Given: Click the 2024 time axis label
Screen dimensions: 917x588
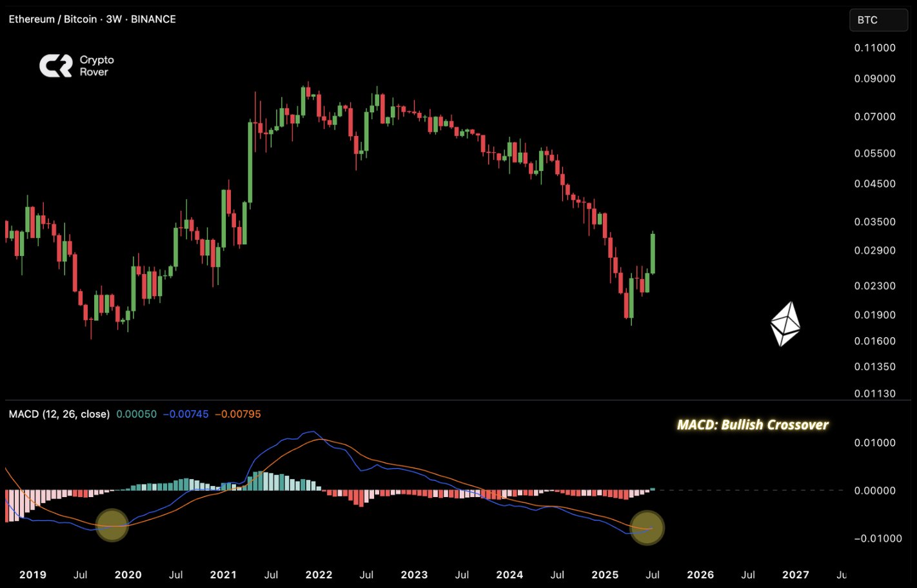Looking at the screenshot, I should [x=509, y=574].
